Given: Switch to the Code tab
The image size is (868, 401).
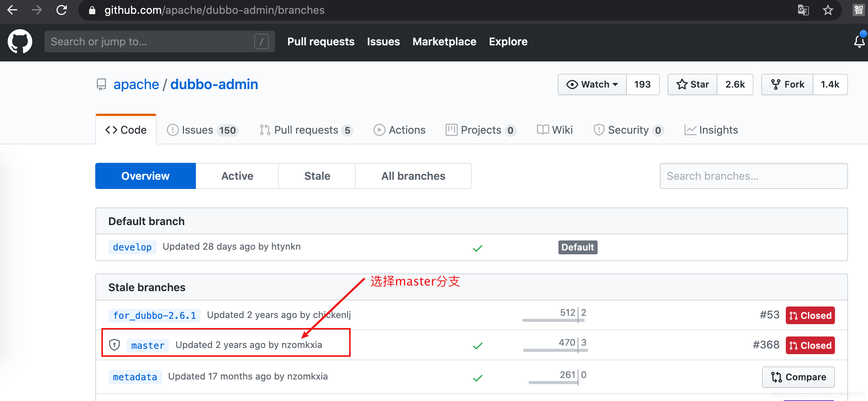Looking at the screenshot, I should [126, 130].
